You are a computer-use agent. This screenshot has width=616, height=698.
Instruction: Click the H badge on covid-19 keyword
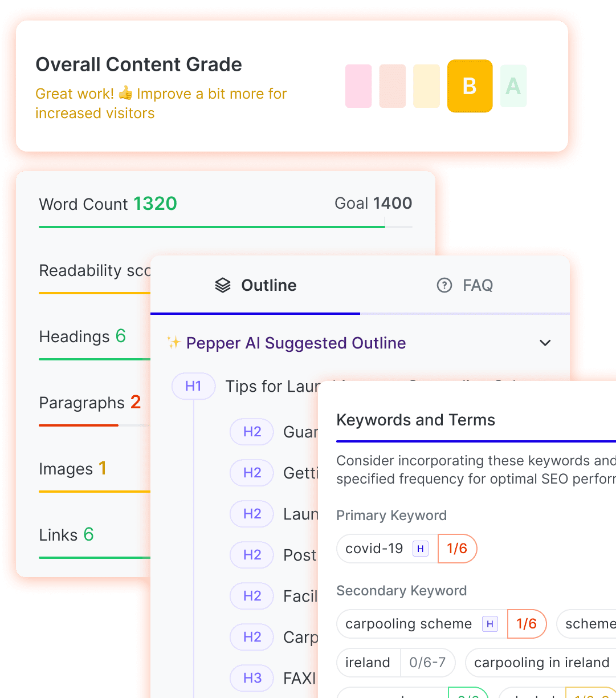pyautogui.click(x=421, y=549)
